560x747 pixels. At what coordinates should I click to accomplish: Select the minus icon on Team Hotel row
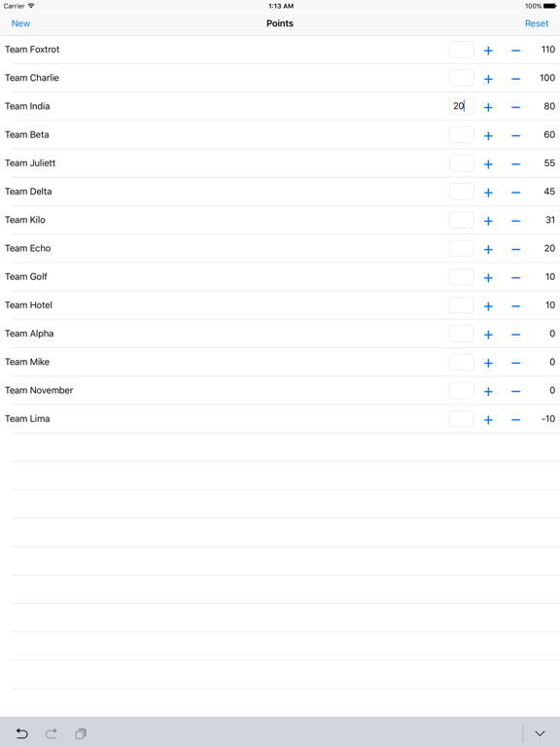515,306
